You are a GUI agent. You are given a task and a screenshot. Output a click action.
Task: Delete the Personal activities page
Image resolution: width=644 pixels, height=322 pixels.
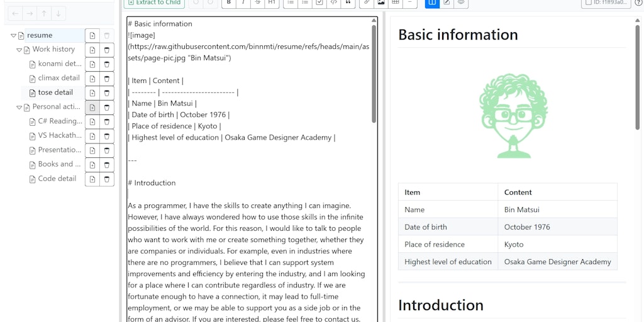107,108
